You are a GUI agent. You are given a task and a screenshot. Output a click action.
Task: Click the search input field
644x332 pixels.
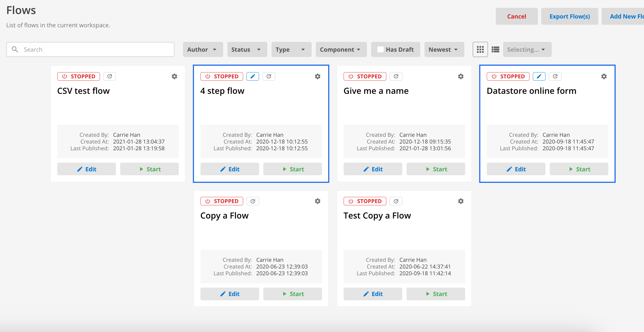pyautogui.click(x=91, y=49)
